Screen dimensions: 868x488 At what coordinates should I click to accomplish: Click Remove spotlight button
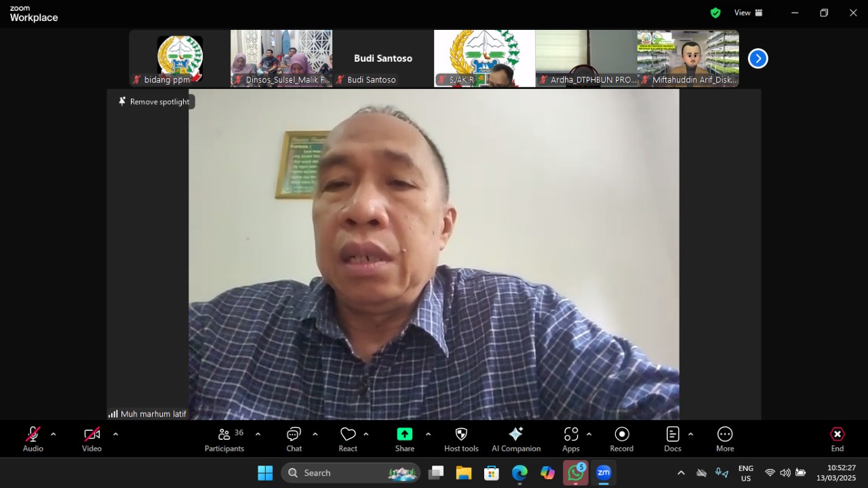154,102
